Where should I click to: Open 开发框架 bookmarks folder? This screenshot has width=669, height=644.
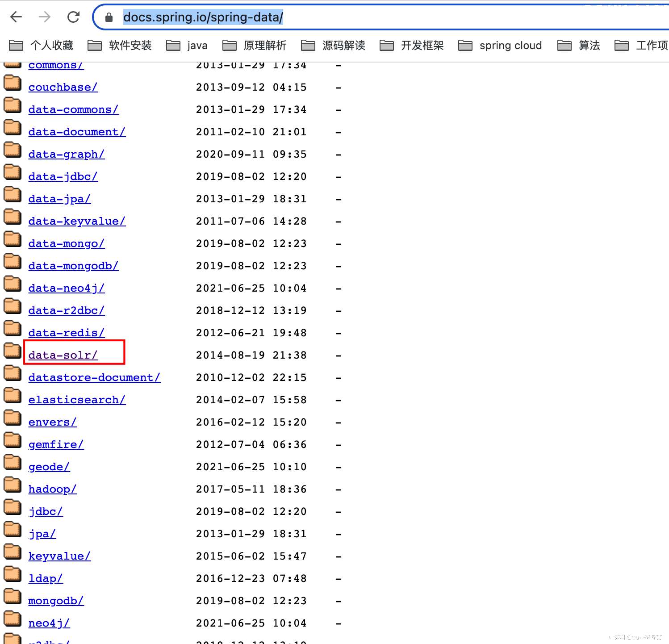(412, 45)
